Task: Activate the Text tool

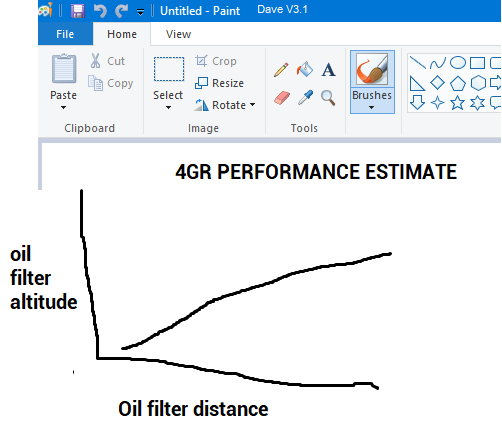Action: [x=328, y=70]
